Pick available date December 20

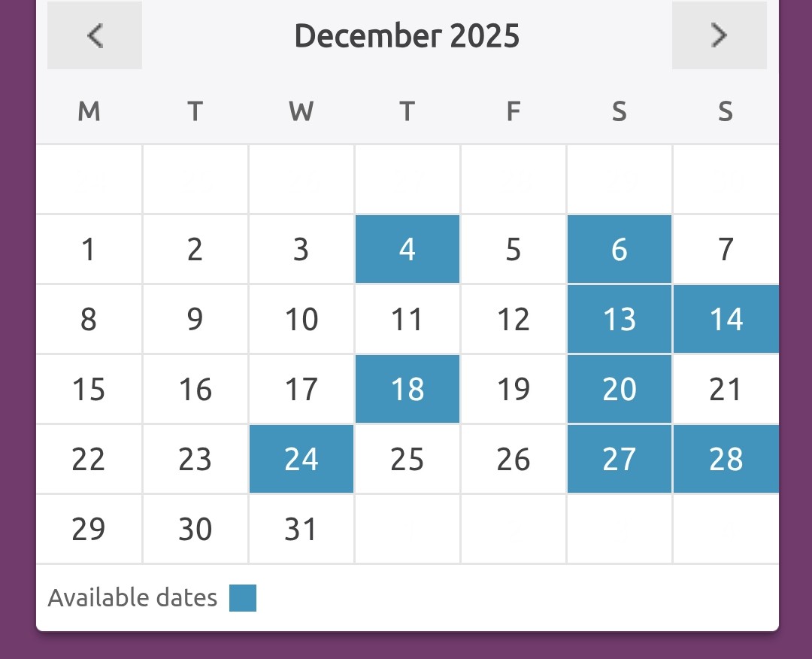click(619, 389)
